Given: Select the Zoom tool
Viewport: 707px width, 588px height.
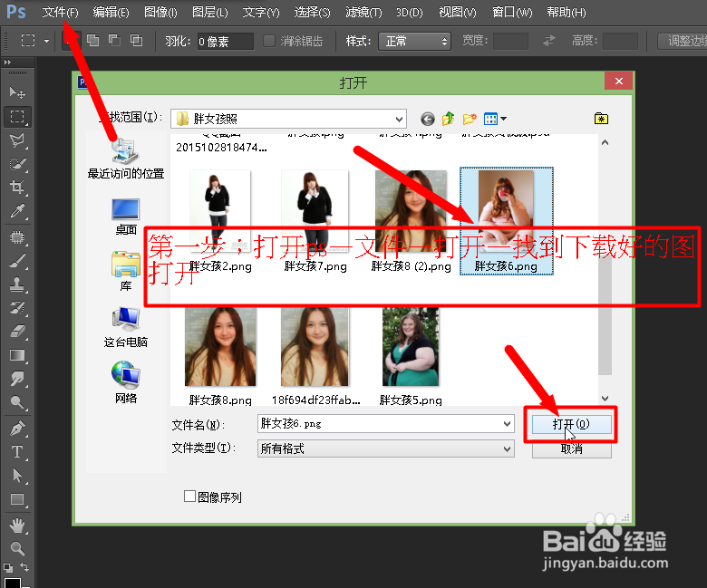Looking at the screenshot, I should pos(17,549).
